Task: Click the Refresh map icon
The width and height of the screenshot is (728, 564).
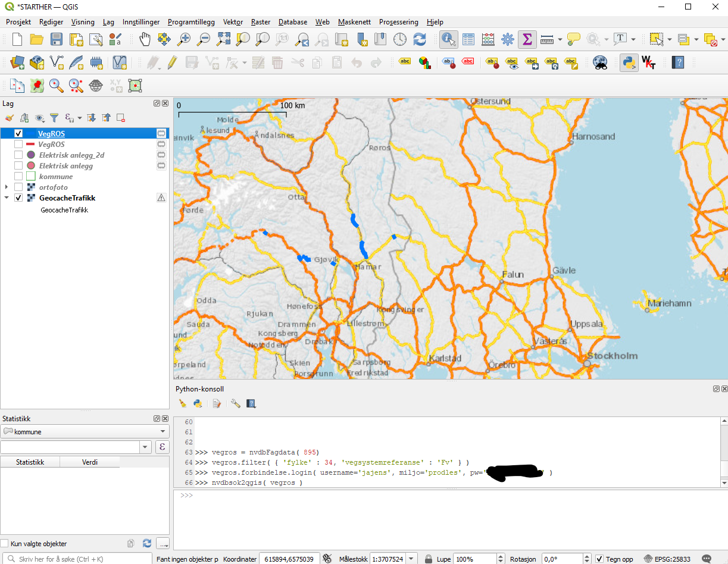Action: [420, 39]
